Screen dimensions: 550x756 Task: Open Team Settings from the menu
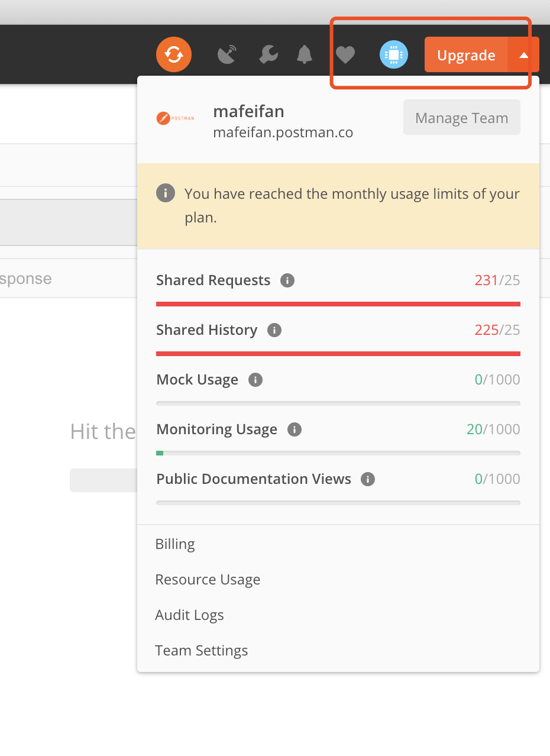202,651
